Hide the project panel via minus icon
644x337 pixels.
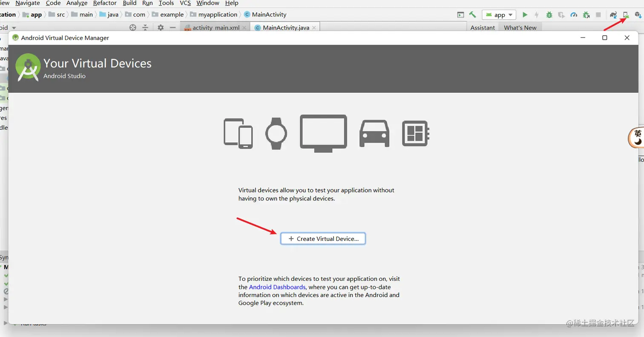point(172,28)
